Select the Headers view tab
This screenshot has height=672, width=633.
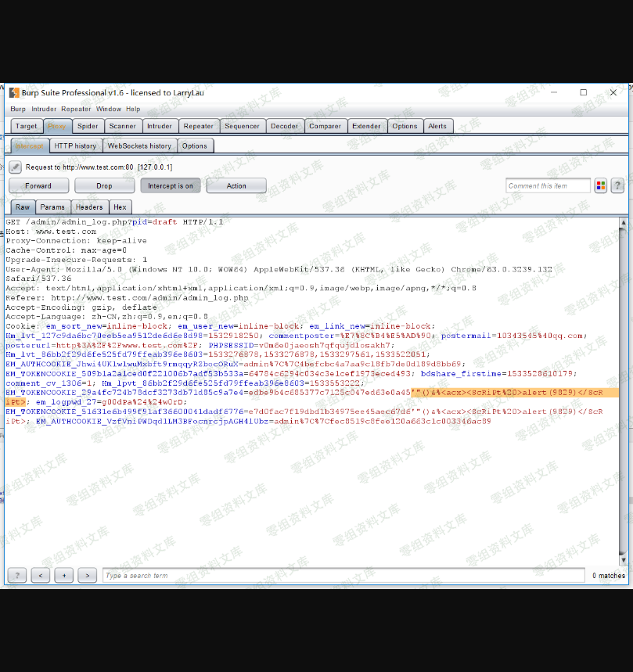point(89,207)
